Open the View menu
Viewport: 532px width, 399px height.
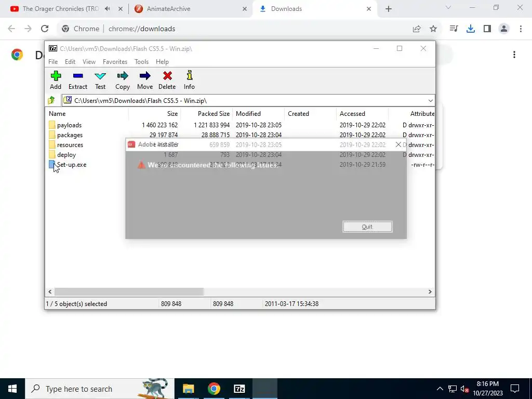pyautogui.click(x=89, y=62)
